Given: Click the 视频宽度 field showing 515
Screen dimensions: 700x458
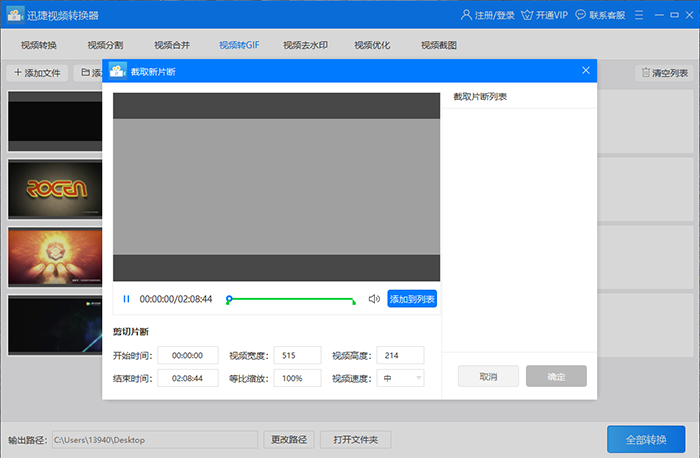Looking at the screenshot, I should click(297, 355).
